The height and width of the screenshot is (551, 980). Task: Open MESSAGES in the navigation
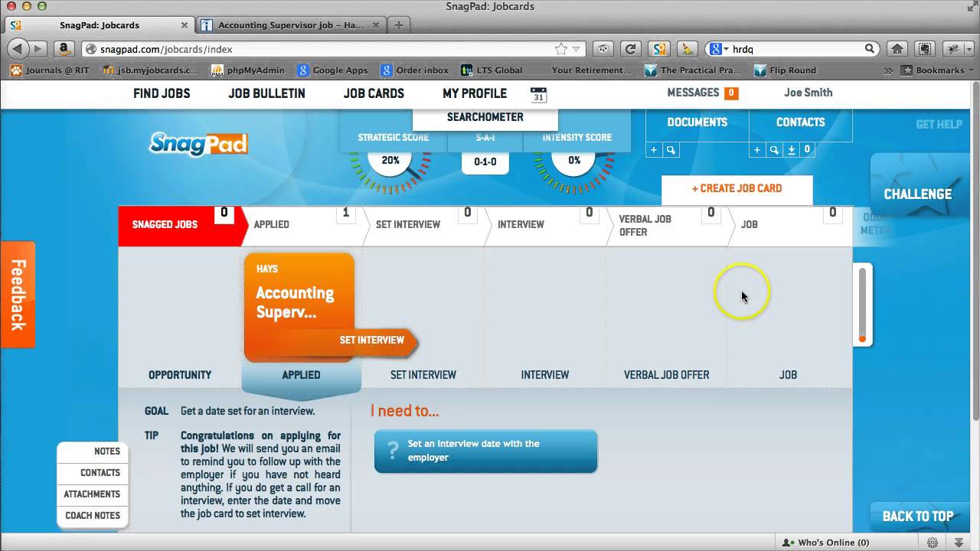coord(702,93)
